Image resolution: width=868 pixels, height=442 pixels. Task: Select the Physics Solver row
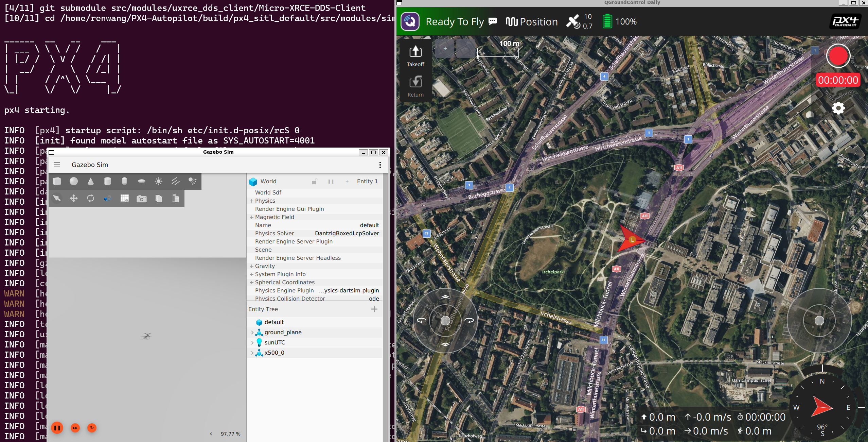(315, 234)
